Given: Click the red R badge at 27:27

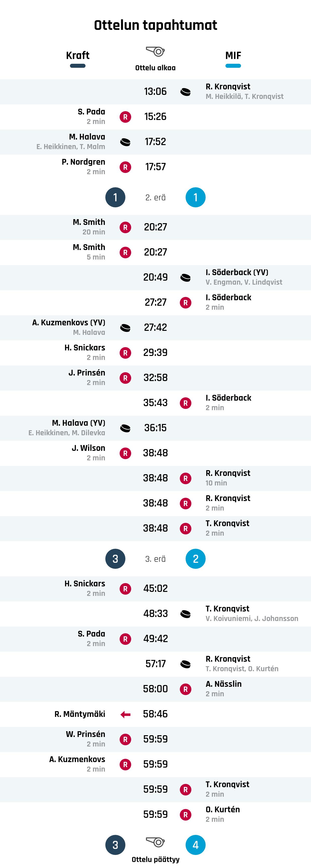Looking at the screenshot, I should 185,302.
